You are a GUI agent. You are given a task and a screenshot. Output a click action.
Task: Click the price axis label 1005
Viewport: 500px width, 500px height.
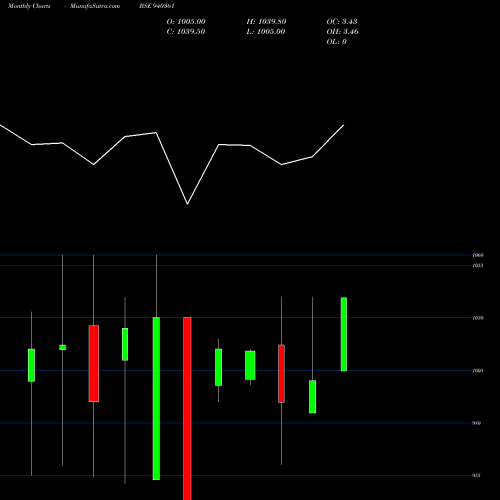(x=478, y=371)
